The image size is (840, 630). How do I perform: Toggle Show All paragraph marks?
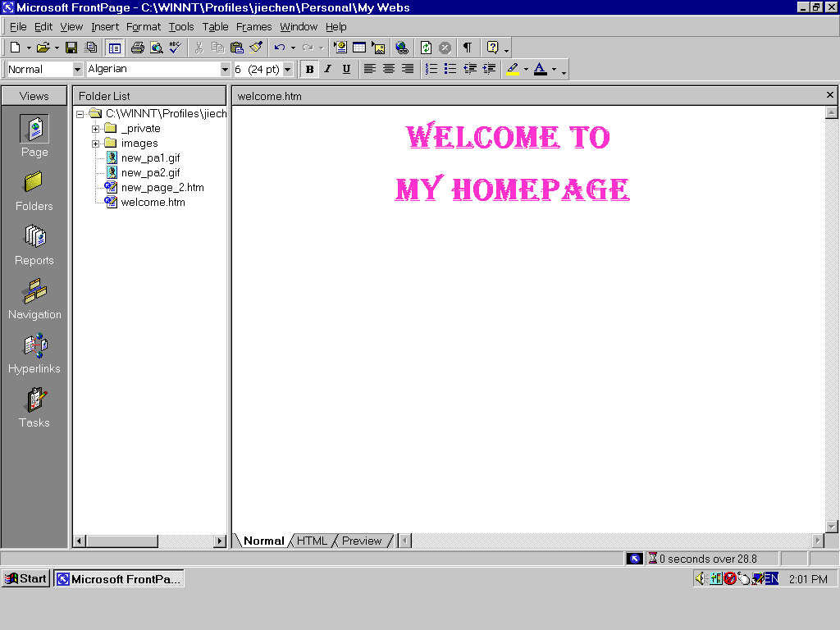467,48
